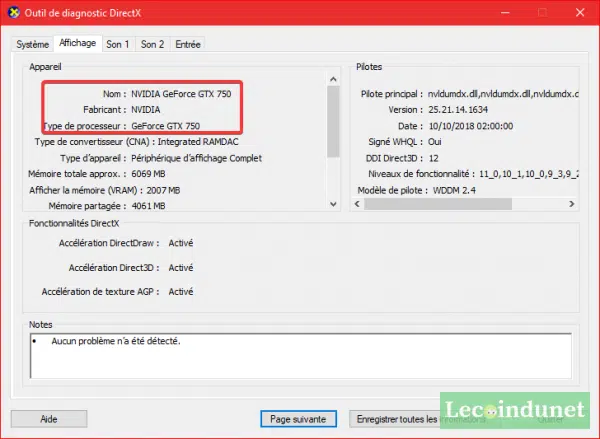Click the memory total value '6069 MB'

148,174
